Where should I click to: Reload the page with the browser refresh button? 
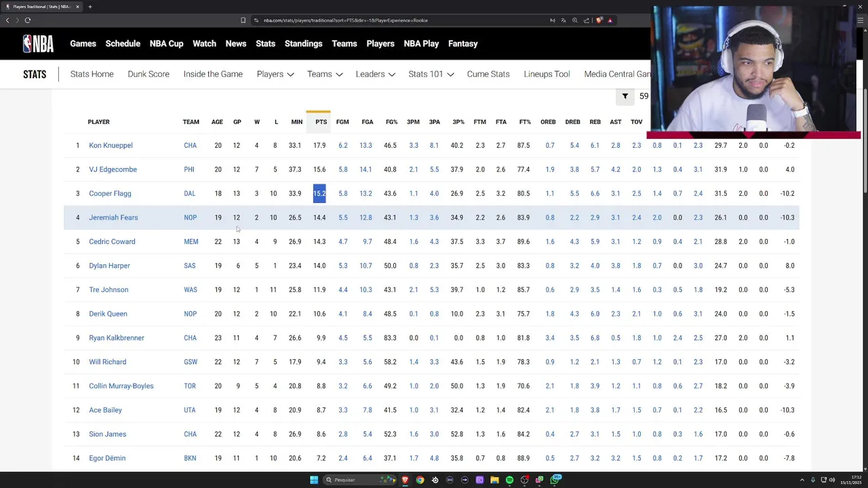tap(27, 20)
